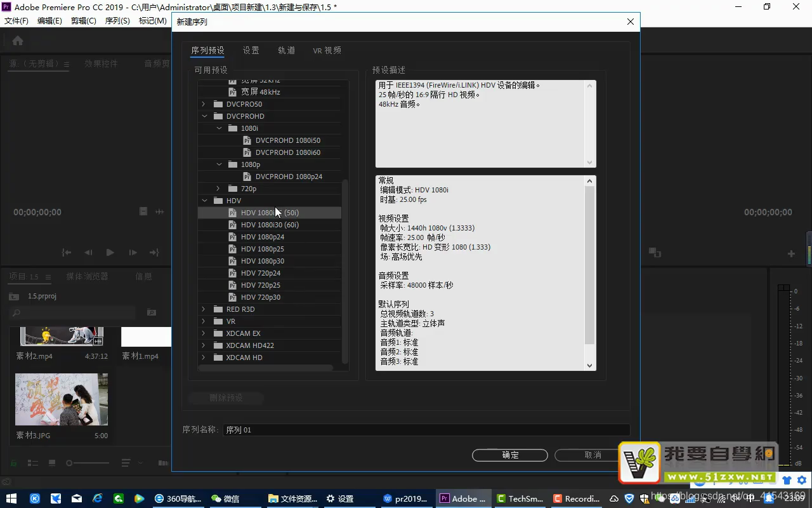Viewport: 812px width, 508px height.
Task: Open the 项目 panel menu icon
Action: coord(49,277)
